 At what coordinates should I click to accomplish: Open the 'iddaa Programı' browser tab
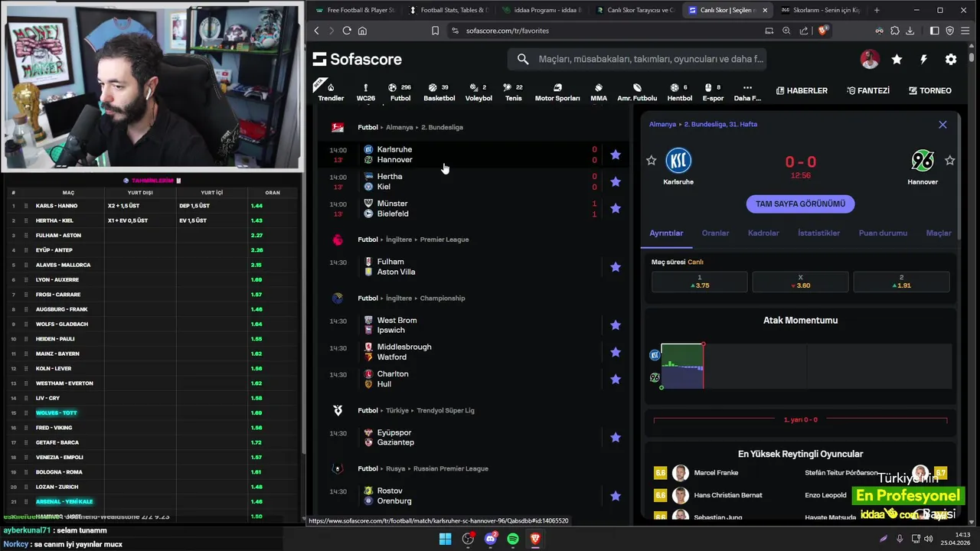pos(541,10)
